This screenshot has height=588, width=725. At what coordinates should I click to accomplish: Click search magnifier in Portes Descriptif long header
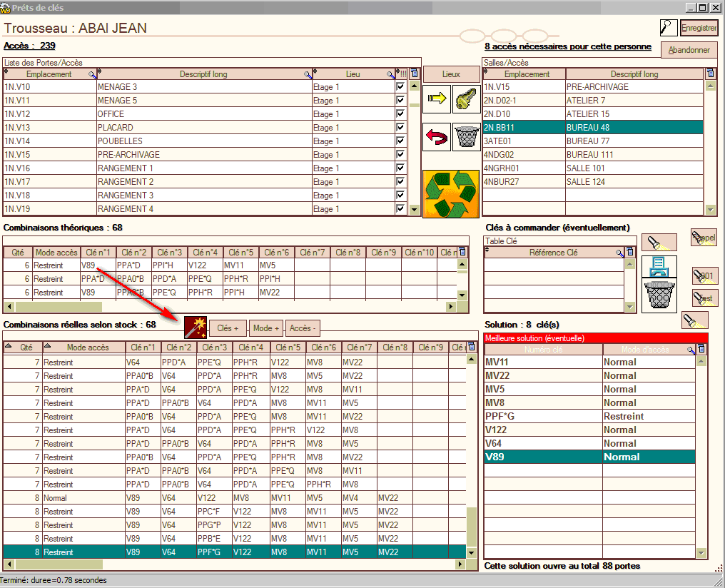point(308,74)
